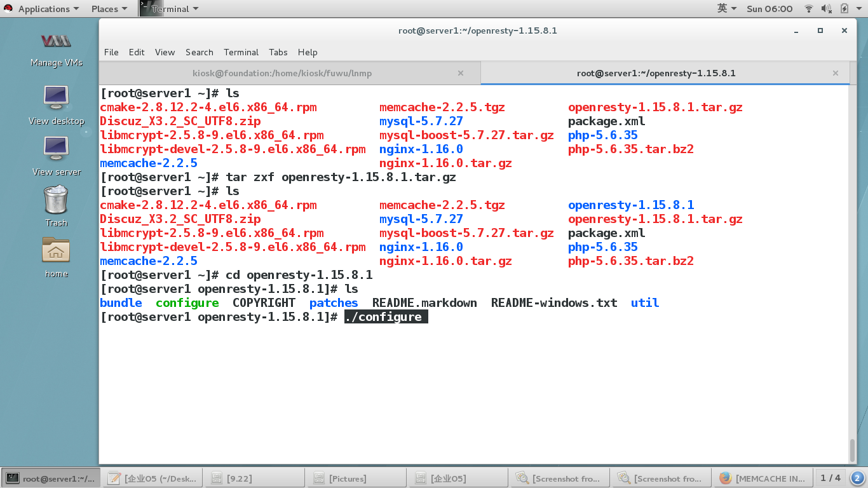Click 'mysql-boost-5.7.27.tar.gz' in first ls listing
Image resolution: width=868 pixels, height=488 pixels.
point(466,135)
